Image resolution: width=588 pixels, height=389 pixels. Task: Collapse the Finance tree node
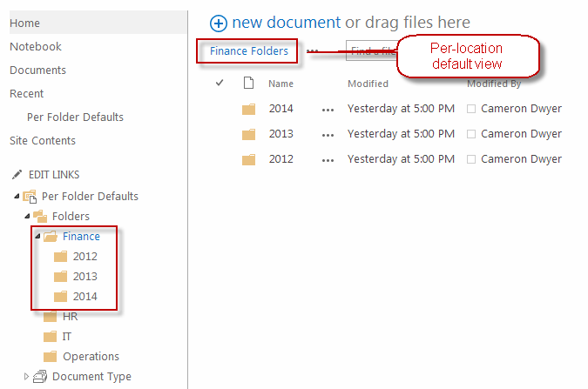coord(37,237)
